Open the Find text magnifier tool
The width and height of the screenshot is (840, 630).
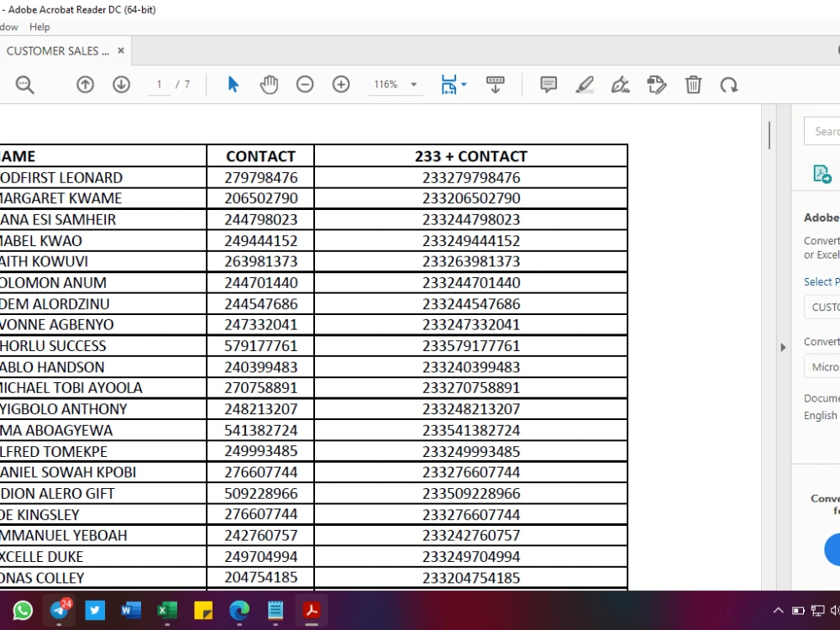click(24, 85)
